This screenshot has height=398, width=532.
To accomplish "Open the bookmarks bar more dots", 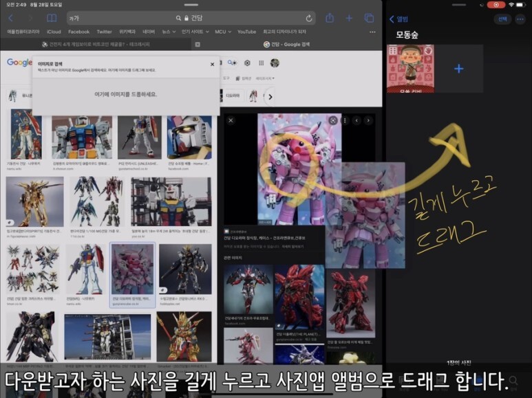I will click(x=372, y=32).
